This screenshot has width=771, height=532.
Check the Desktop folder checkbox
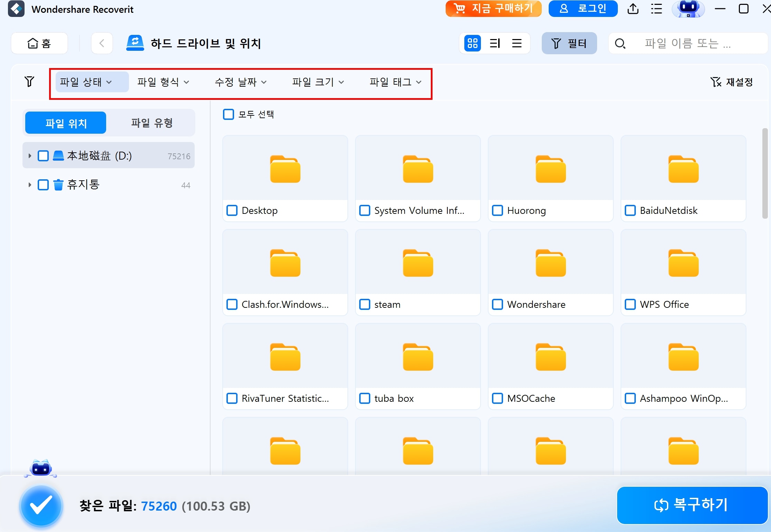point(232,210)
